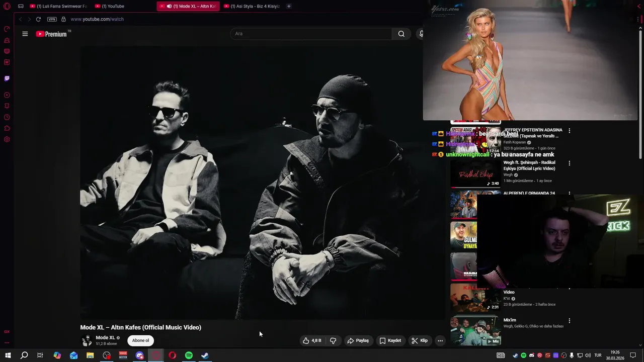This screenshot has height=362, width=644.
Task: Open sidebar settings gear icon
Action: click(x=7, y=139)
